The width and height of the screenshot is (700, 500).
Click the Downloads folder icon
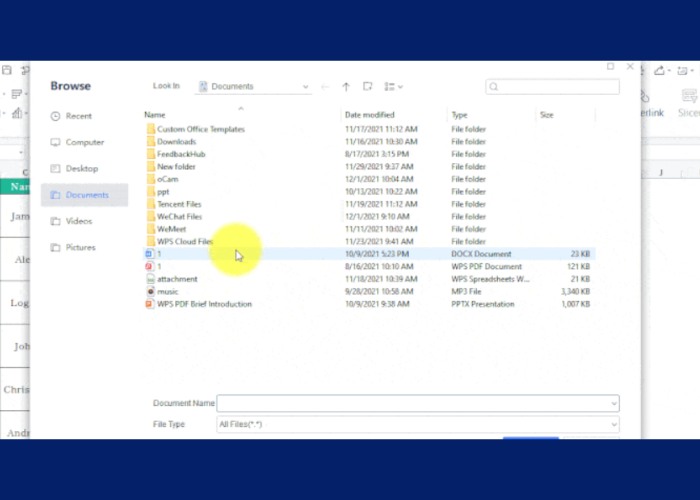pyautogui.click(x=150, y=142)
